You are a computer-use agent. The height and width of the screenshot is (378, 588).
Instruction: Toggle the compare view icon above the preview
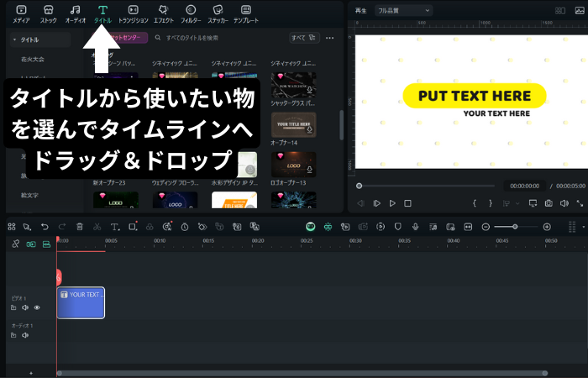pyautogui.click(x=560, y=11)
